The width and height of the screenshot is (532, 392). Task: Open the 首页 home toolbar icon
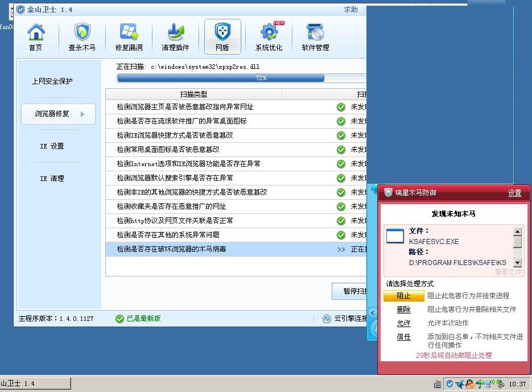click(36, 36)
